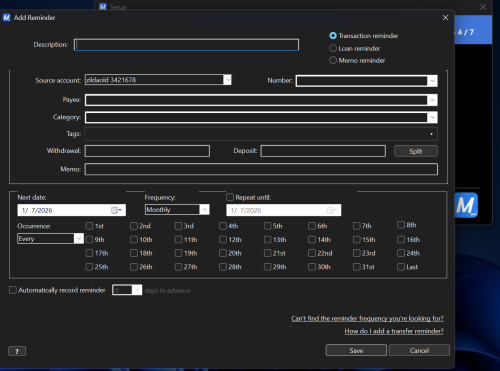Viewport: 500px width, 371px height.
Task: Check the 8th day checkbox
Action: [x=401, y=225]
